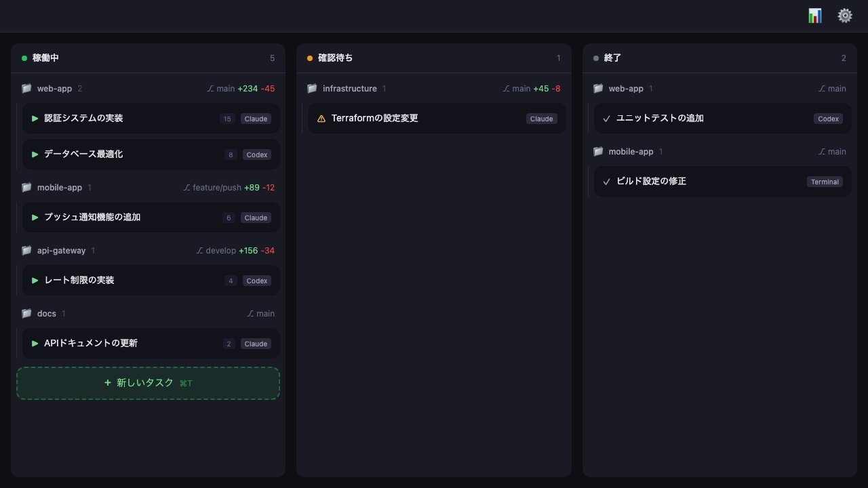
Task: Open settings via the gear icon
Action: (844, 16)
